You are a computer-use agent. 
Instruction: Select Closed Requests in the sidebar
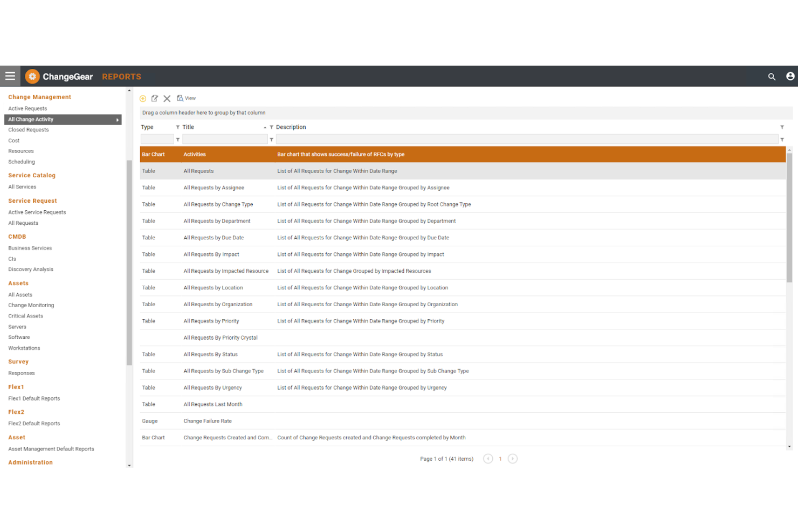[28, 129]
